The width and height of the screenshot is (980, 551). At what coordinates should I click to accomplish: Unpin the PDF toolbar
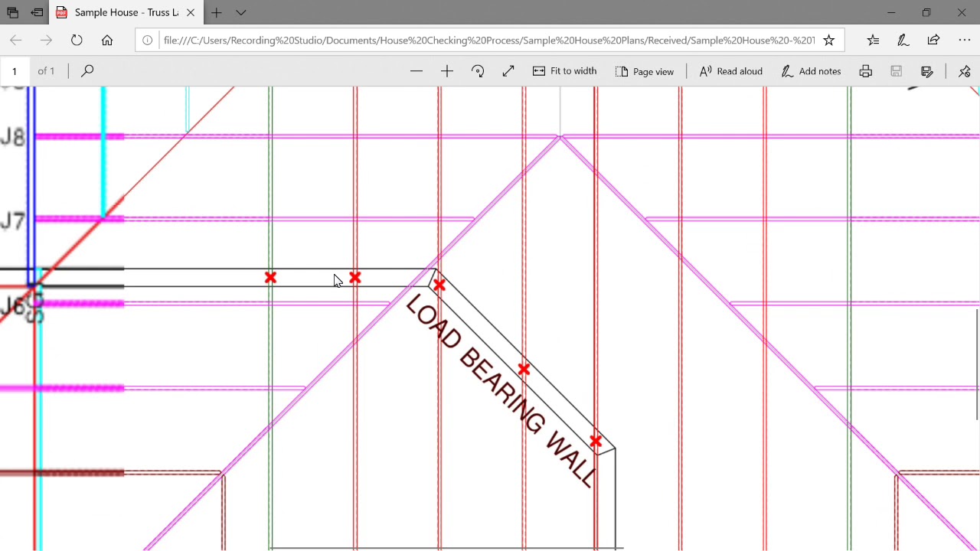click(965, 71)
